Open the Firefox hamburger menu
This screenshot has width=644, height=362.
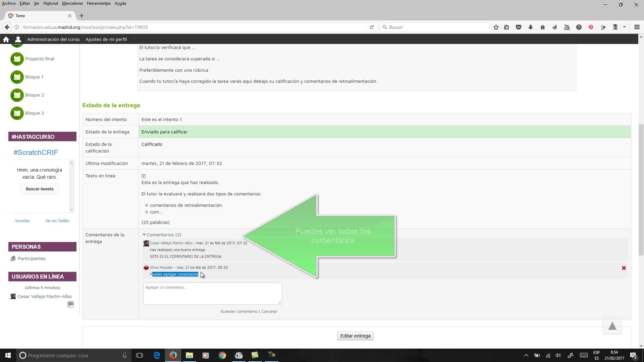[x=637, y=27]
